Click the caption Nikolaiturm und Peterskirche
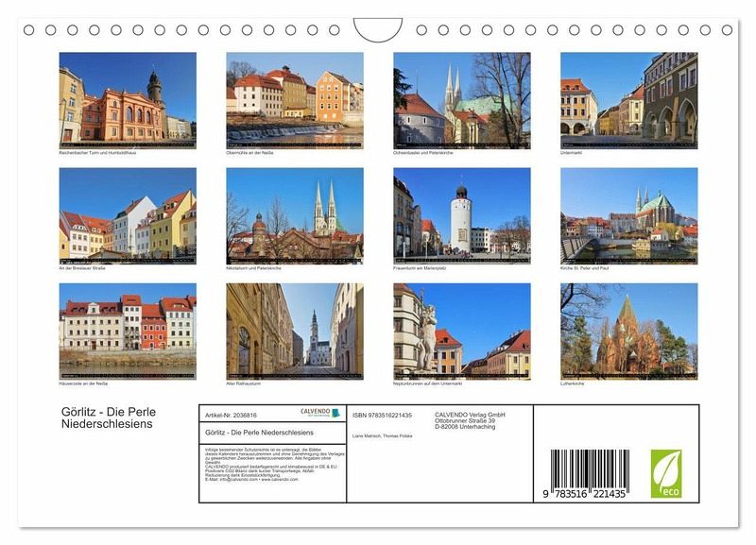756x545 pixels. pos(253,268)
